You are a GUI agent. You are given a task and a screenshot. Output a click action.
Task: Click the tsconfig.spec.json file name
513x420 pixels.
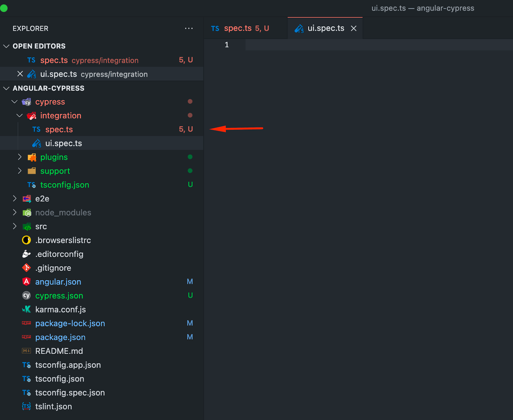pyautogui.click(x=70, y=393)
